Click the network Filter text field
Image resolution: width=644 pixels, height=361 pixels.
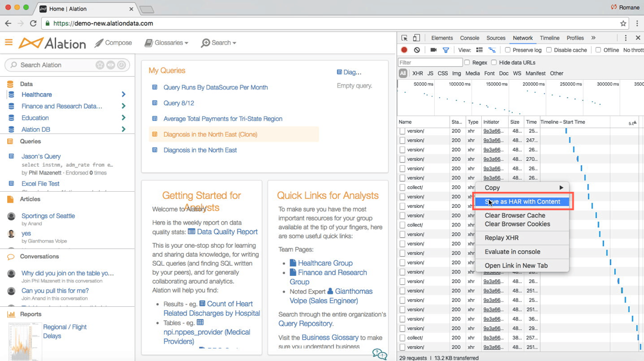pos(431,63)
